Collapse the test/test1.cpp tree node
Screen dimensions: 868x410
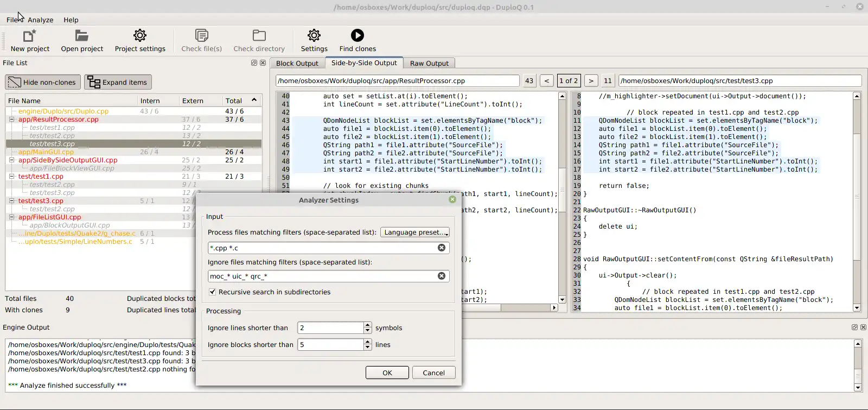(x=11, y=176)
